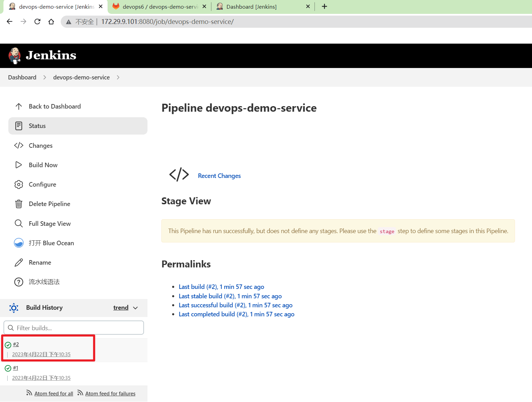Open the Last completed build (#2) permalink

coord(237,314)
